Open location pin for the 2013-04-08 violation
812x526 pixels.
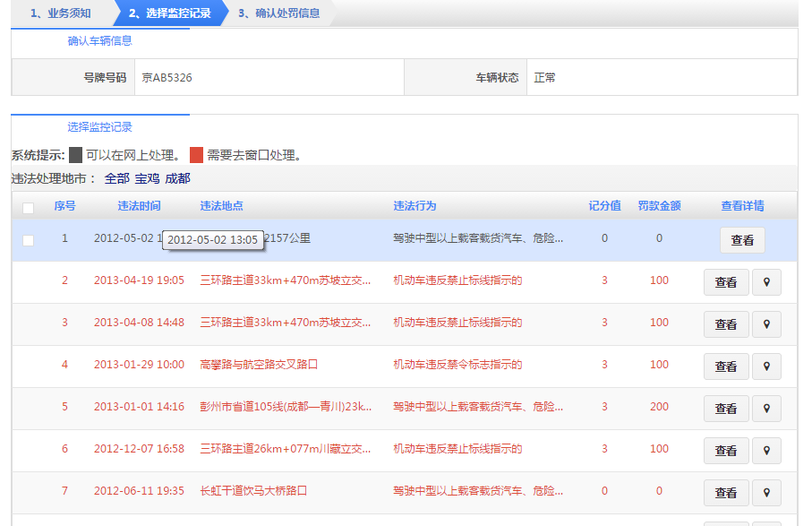tap(766, 323)
